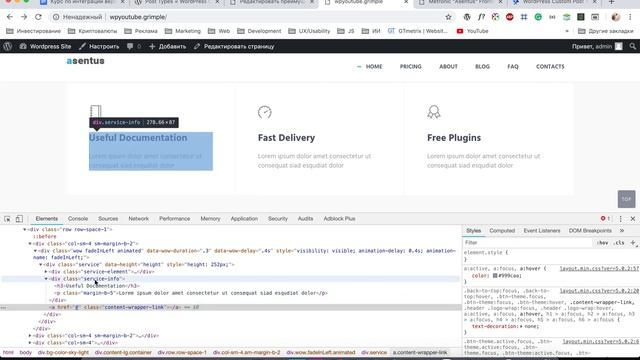Screen dimensions: 640x360
Task: Click the red error counter in DevTools
Action: click(x=605, y=218)
